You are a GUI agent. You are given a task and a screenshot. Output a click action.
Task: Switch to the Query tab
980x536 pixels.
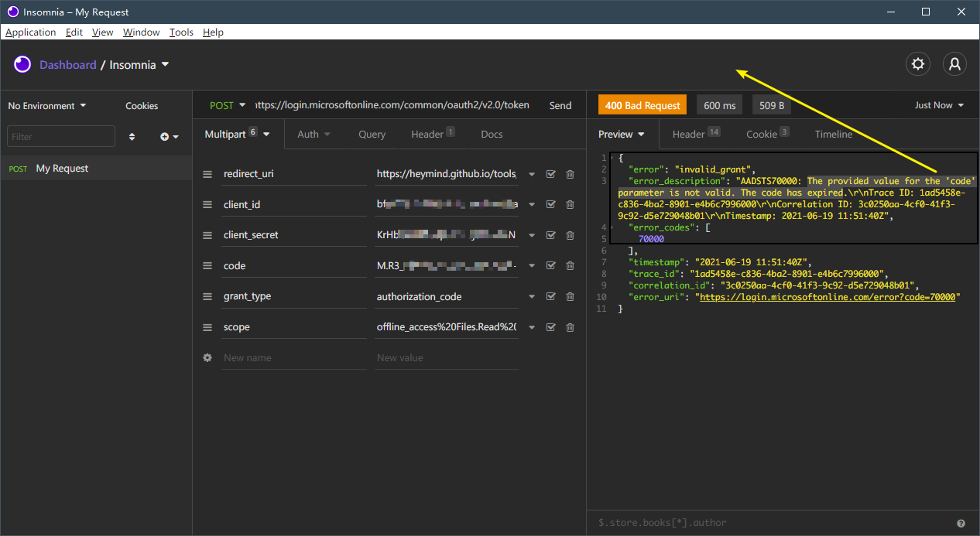pyautogui.click(x=372, y=135)
